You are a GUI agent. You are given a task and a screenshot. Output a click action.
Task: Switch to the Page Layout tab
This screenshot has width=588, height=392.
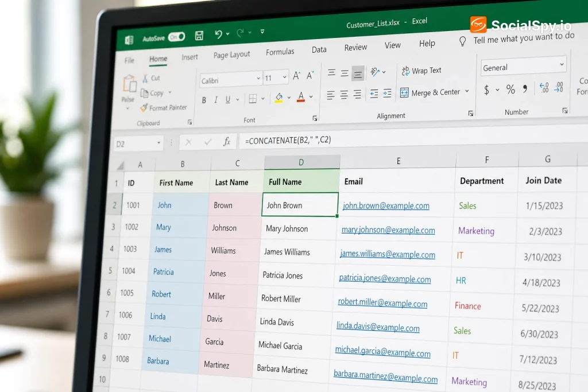(231, 55)
